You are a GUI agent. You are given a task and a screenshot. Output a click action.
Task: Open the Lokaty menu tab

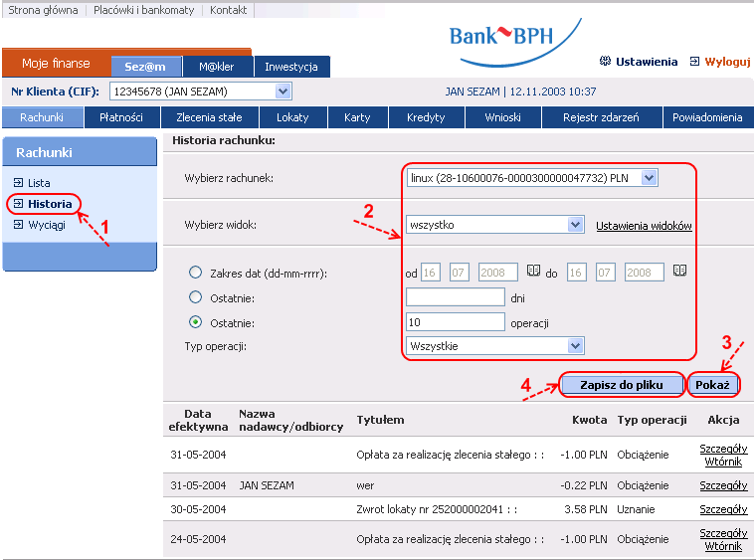292,117
